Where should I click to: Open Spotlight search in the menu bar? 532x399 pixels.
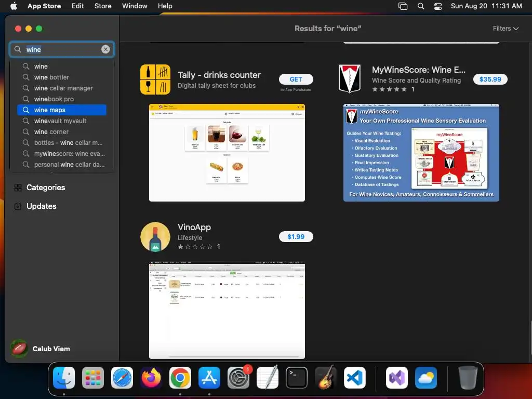pyautogui.click(x=421, y=6)
